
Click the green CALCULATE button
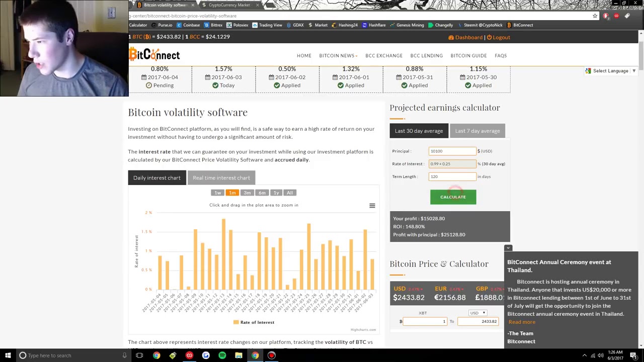[453, 197]
